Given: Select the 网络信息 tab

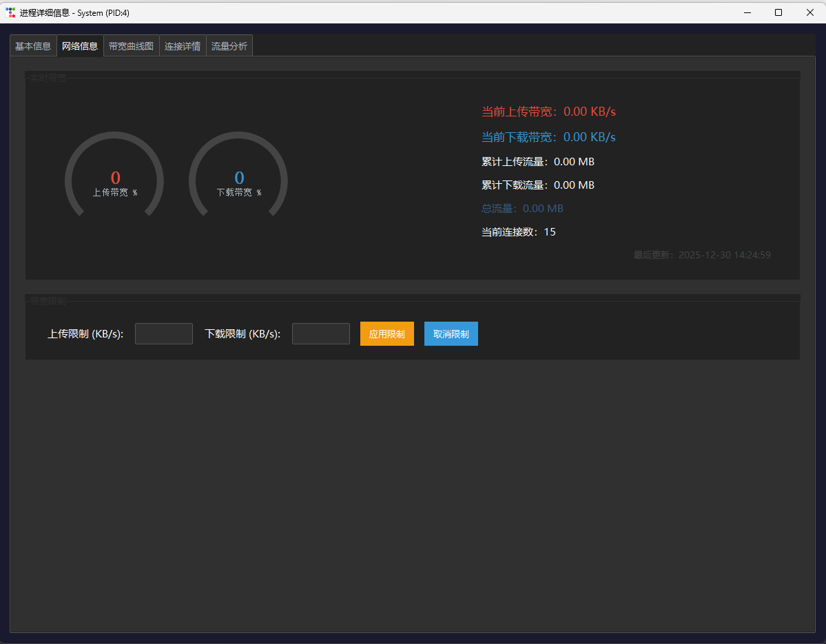Looking at the screenshot, I should click(x=79, y=46).
